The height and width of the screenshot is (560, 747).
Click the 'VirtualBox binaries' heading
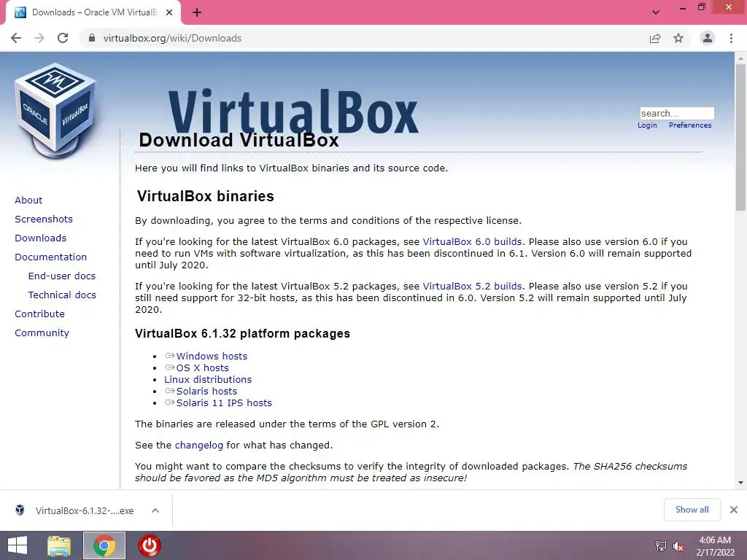205,196
